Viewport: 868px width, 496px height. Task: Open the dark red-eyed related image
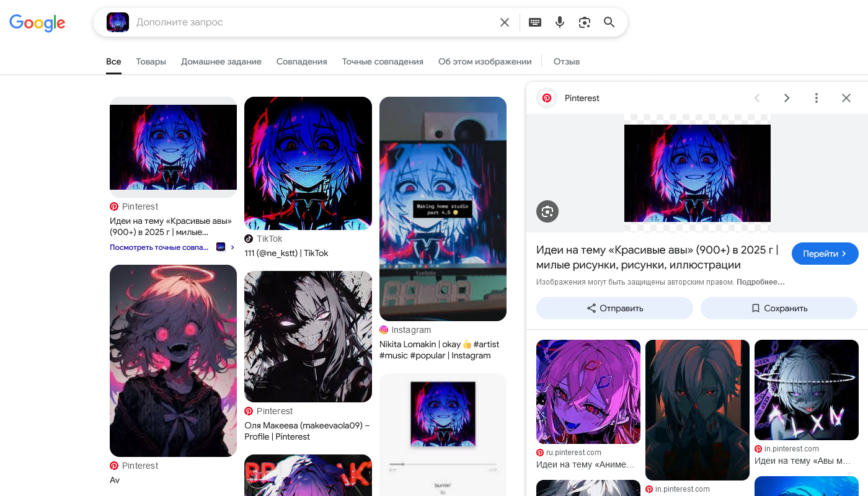pos(697,410)
